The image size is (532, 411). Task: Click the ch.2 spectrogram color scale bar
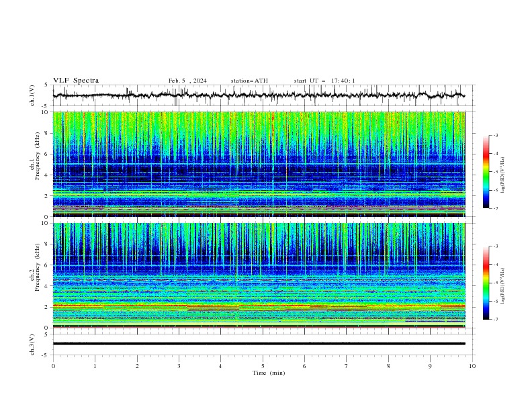pyautogui.click(x=486, y=283)
